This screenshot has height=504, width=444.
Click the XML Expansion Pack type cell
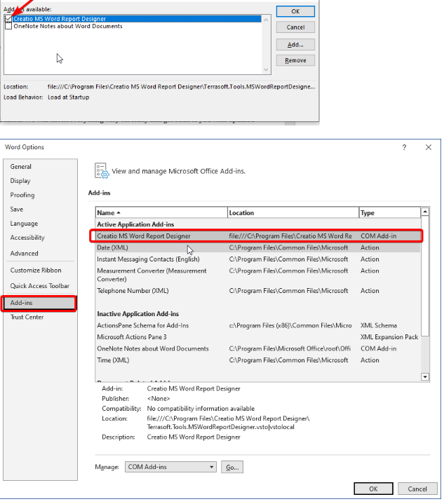click(x=389, y=337)
